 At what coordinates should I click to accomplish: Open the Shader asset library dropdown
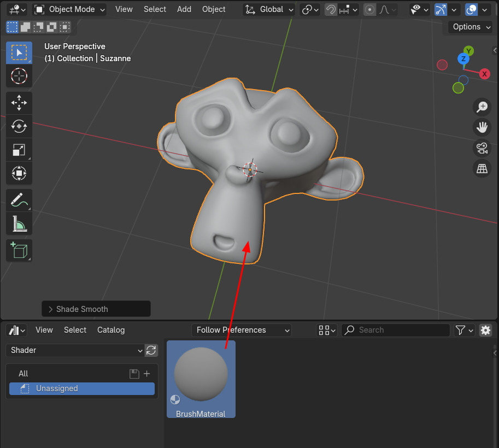(75, 350)
